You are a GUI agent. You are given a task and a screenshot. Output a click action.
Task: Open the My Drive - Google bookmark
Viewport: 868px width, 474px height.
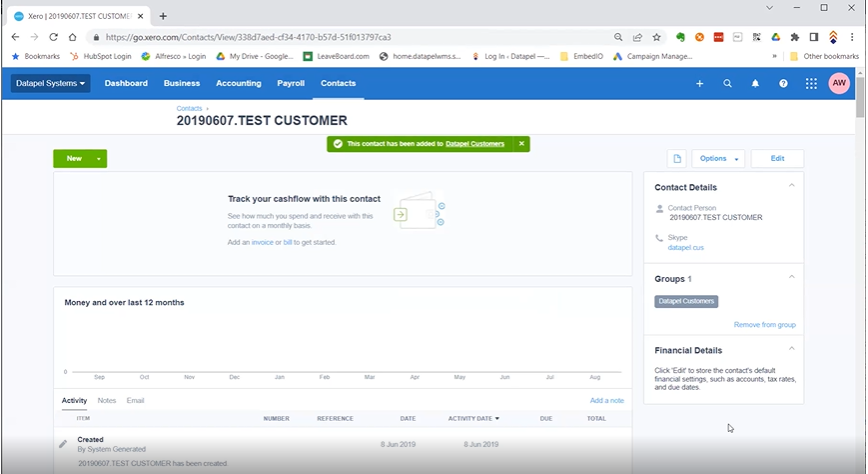pos(255,56)
